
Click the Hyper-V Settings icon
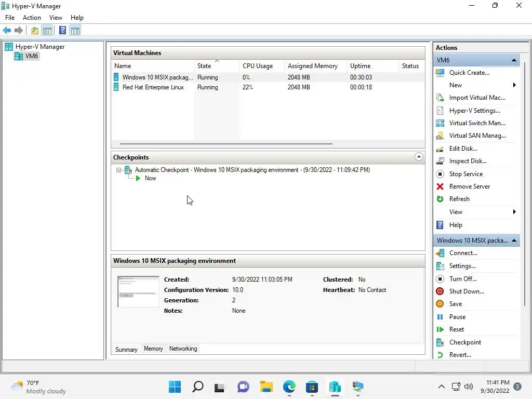(x=440, y=111)
